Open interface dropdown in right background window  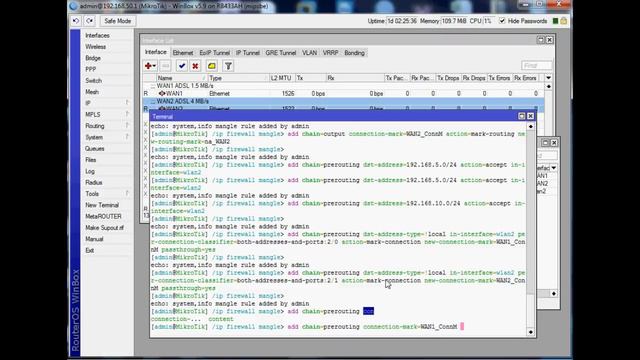click(554, 168)
